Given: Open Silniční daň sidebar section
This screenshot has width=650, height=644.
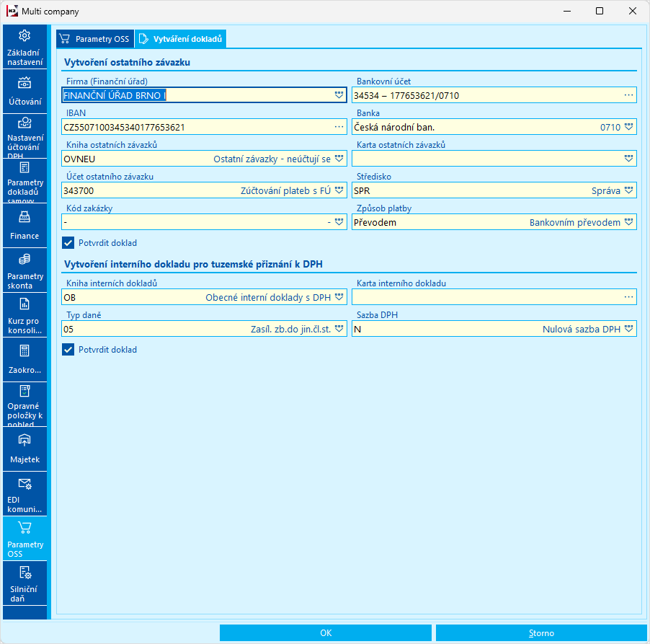Looking at the screenshot, I should tap(25, 583).
